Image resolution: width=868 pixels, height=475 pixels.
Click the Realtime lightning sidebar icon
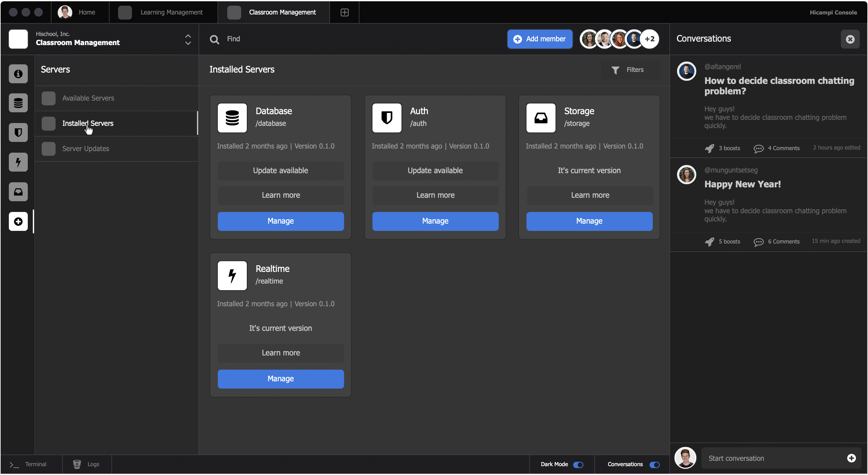pyautogui.click(x=18, y=162)
